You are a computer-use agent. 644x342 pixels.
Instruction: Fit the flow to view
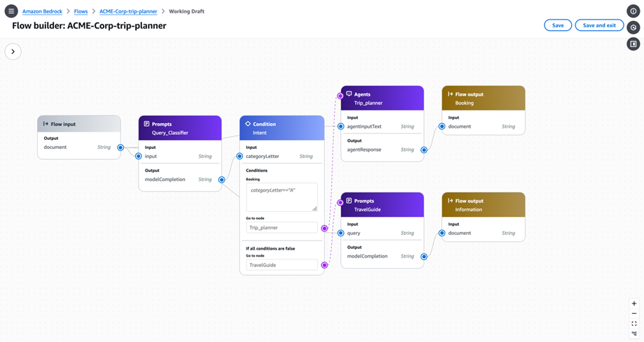[634, 324]
